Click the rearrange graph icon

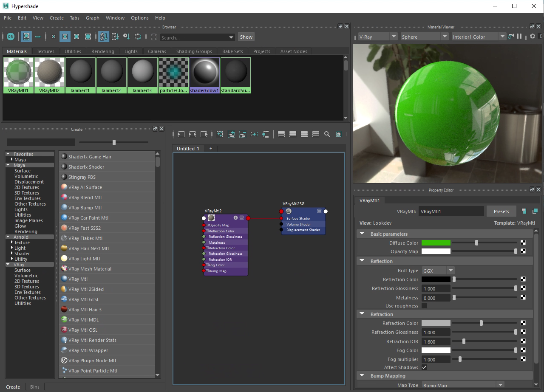pyautogui.click(x=254, y=134)
